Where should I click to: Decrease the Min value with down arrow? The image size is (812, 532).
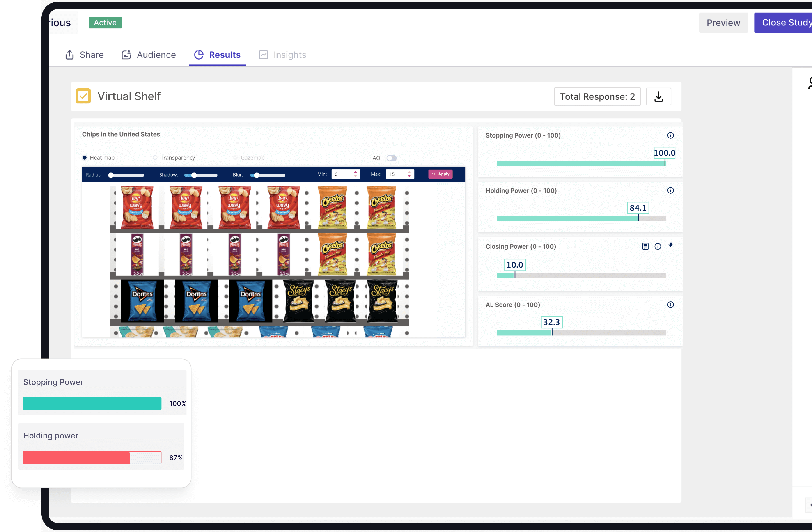[x=356, y=176]
